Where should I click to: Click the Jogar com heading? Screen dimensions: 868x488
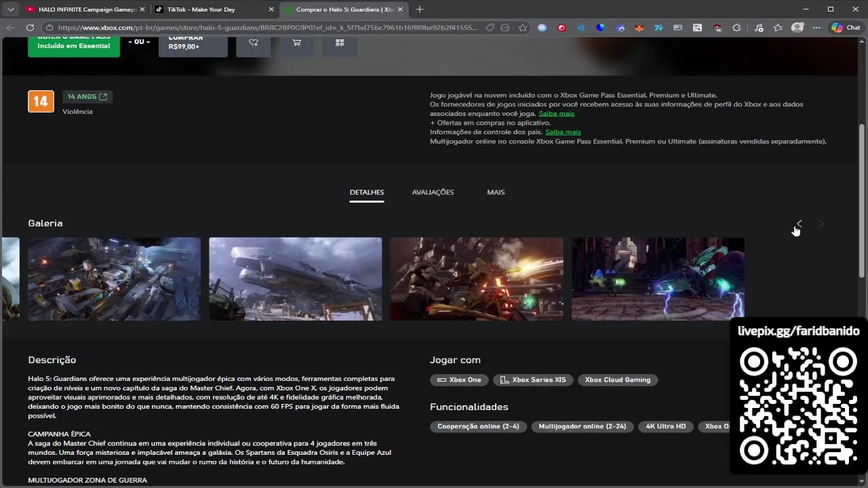coord(455,361)
